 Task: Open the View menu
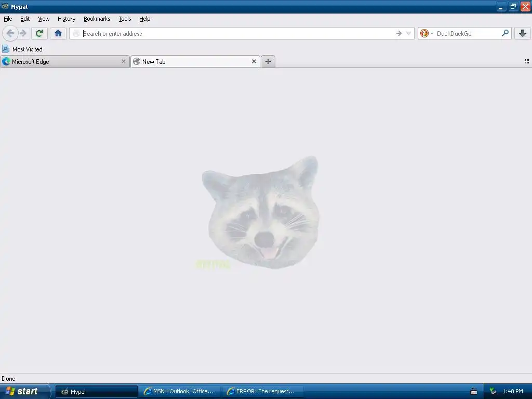(44, 19)
